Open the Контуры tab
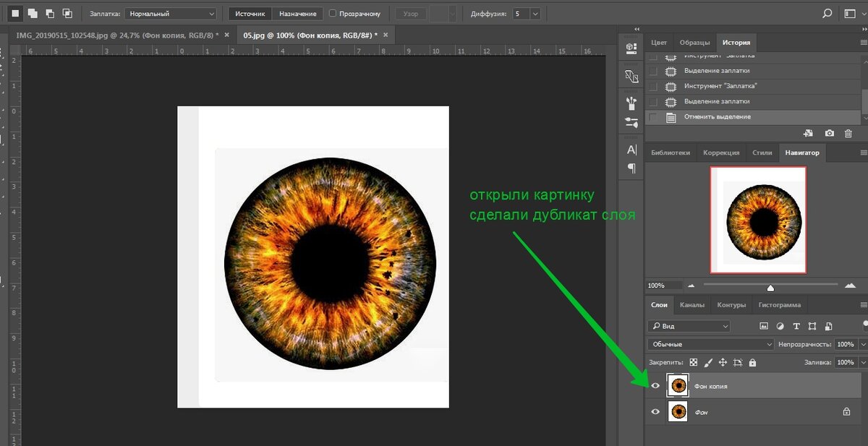The image size is (868, 446). click(x=731, y=305)
